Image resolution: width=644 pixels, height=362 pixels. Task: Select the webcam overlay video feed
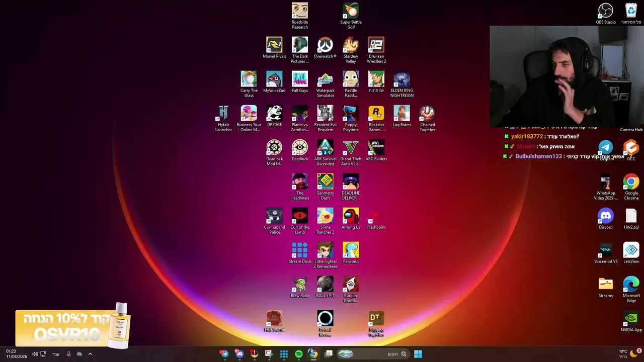tap(567, 76)
